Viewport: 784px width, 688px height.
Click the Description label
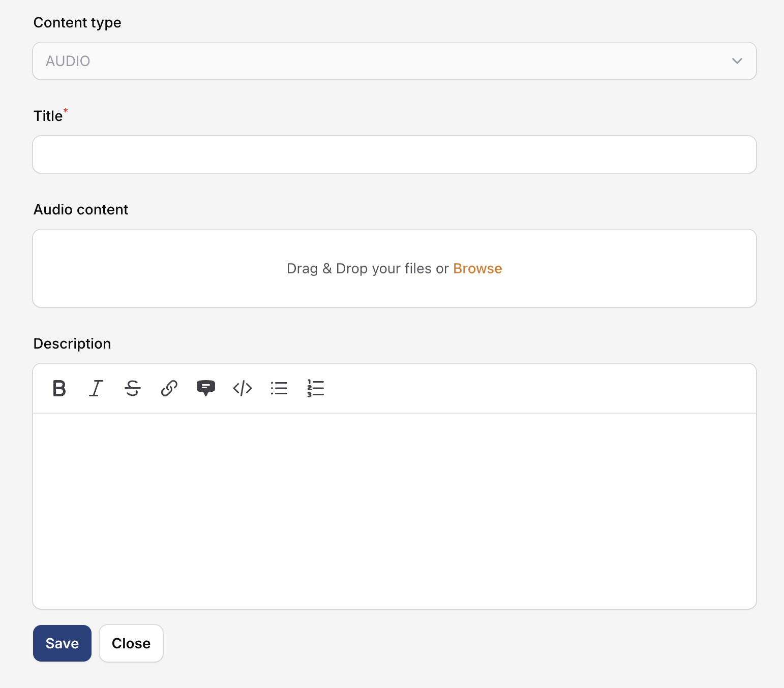[x=72, y=344]
